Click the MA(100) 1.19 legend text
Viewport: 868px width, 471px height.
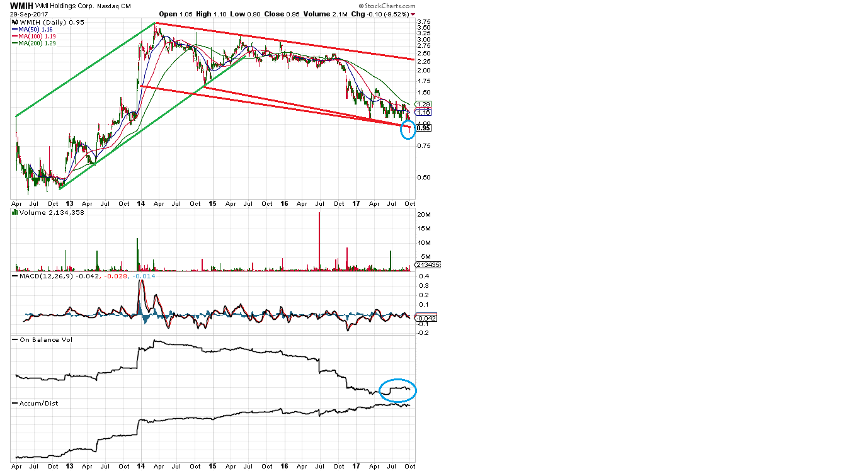point(38,37)
